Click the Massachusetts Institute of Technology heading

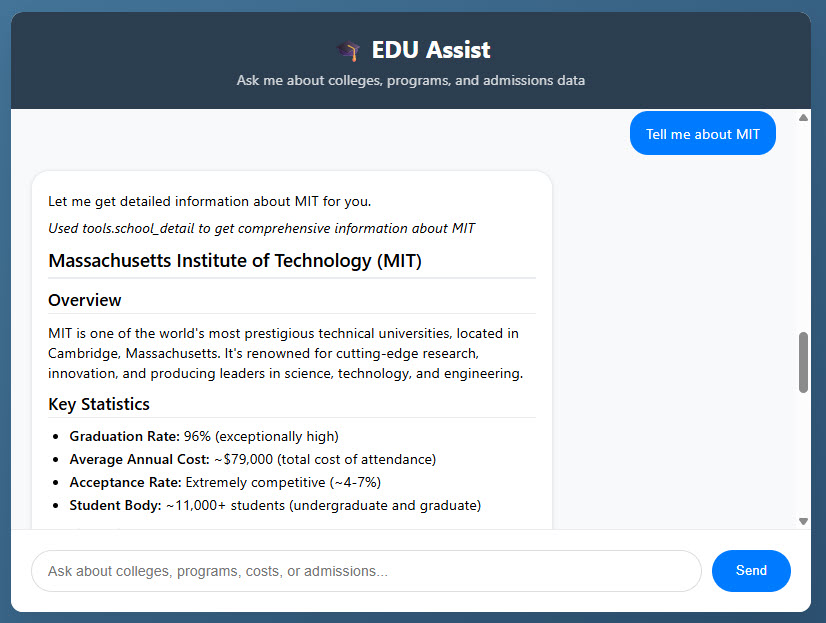(x=235, y=261)
